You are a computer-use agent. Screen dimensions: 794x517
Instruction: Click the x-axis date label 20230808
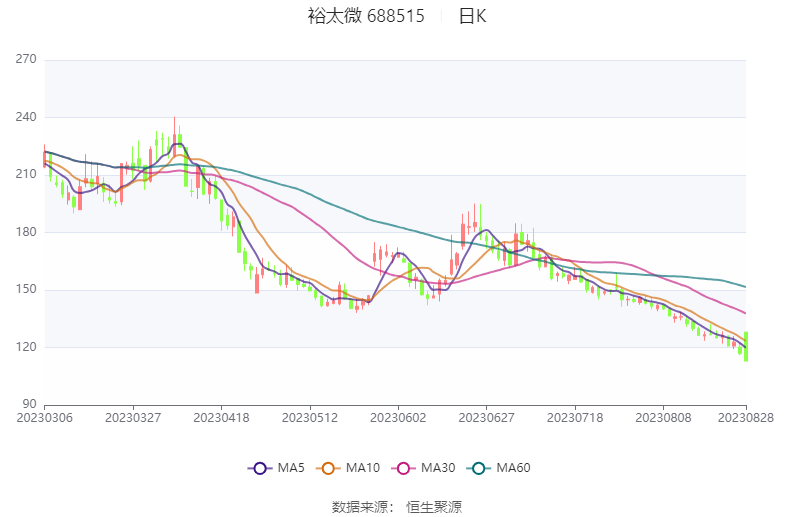coord(663,418)
